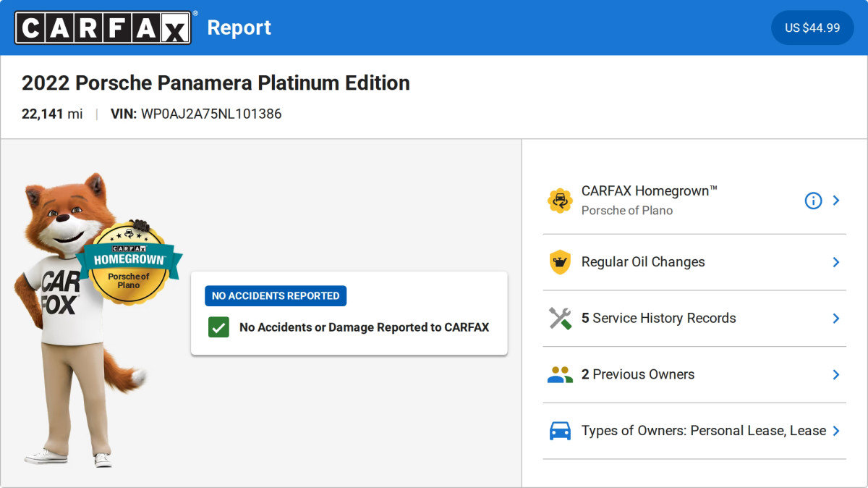The image size is (868, 488).
Task: Click the previous owners people icon
Action: click(560, 374)
